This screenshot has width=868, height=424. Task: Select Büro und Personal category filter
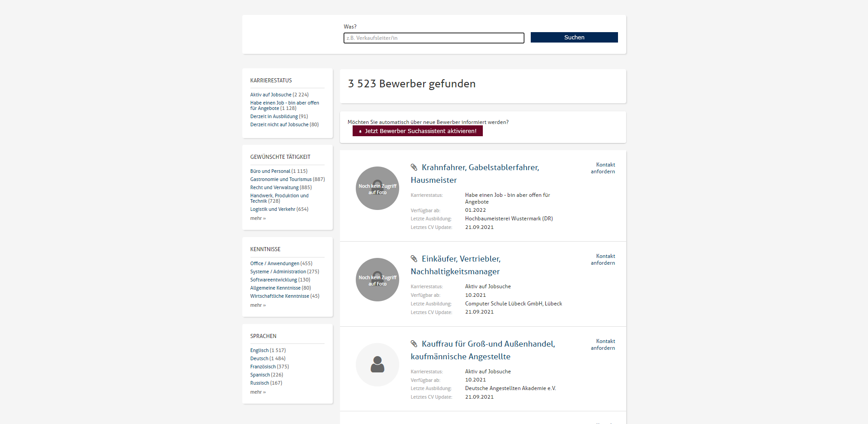[270, 172]
